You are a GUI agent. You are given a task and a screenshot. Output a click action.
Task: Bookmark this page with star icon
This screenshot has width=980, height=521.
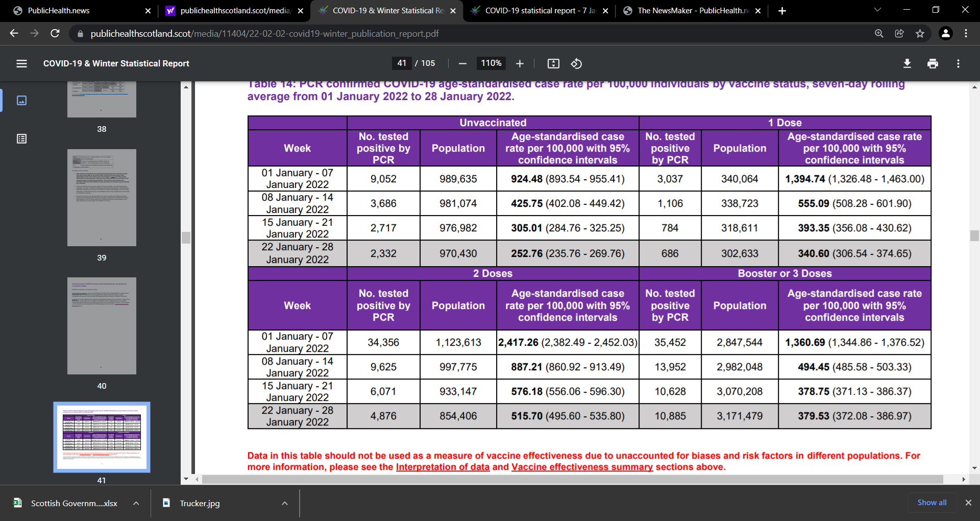pyautogui.click(x=920, y=33)
